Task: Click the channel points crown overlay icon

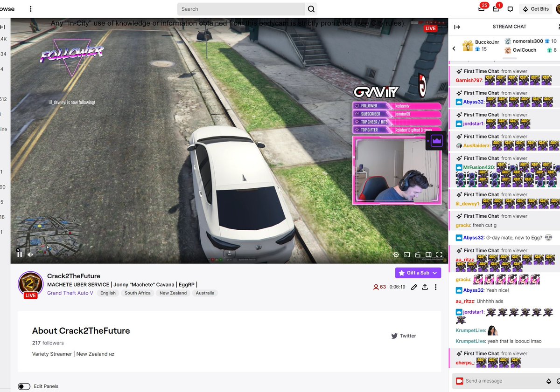Action: [436, 140]
